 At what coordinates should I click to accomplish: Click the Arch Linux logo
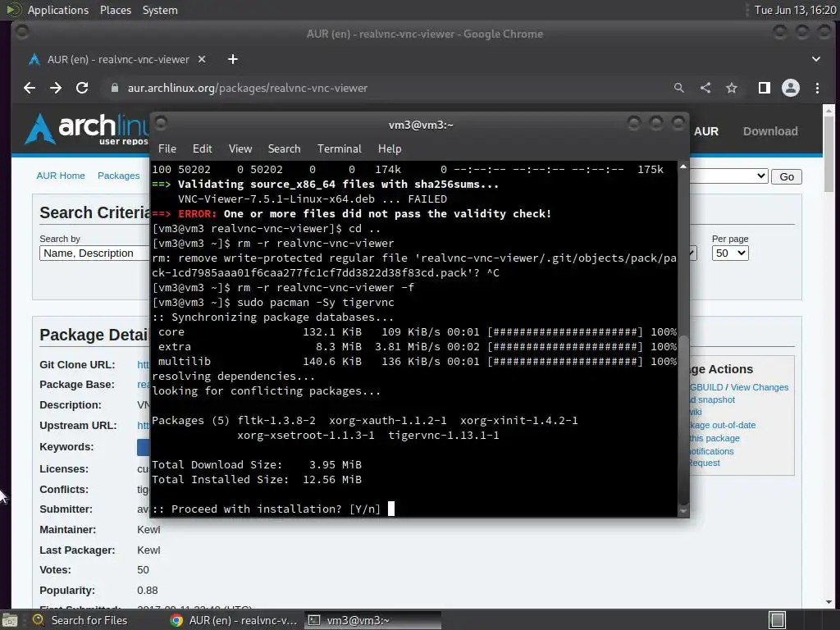85,129
